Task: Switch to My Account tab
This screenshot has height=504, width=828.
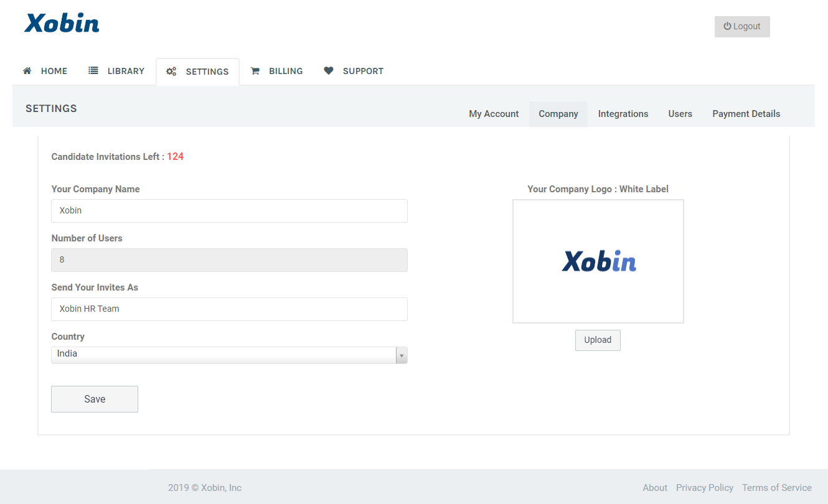Action: pos(494,114)
